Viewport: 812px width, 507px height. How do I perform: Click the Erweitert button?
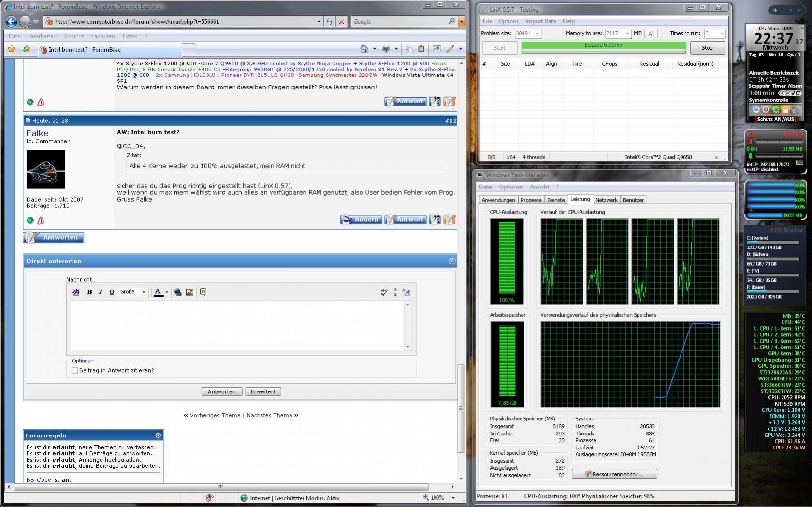pos(263,391)
